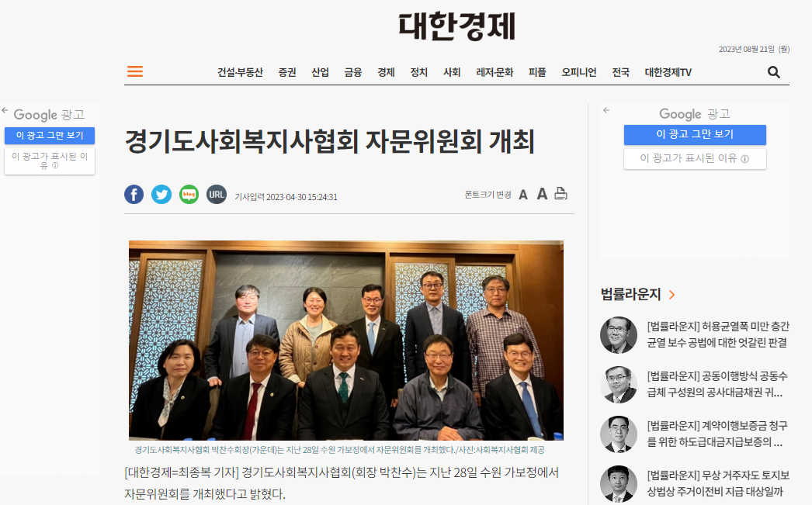Click right-side 이 광고가 표시된 이유 button
The height and width of the screenshot is (505, 812).
click(x=695, y=158)
